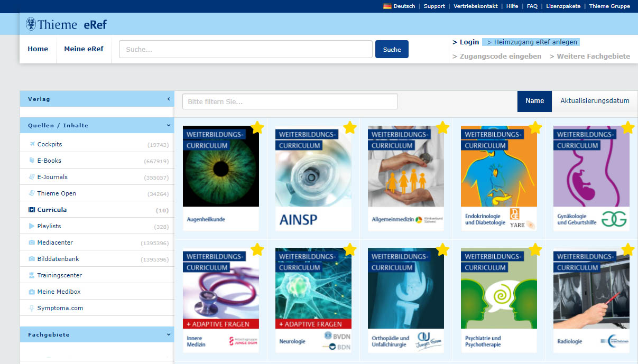Open the Innere Medizin curriculum cover
Image resolution: width=638 pixels, height=364 pixels.
point(221,300)
